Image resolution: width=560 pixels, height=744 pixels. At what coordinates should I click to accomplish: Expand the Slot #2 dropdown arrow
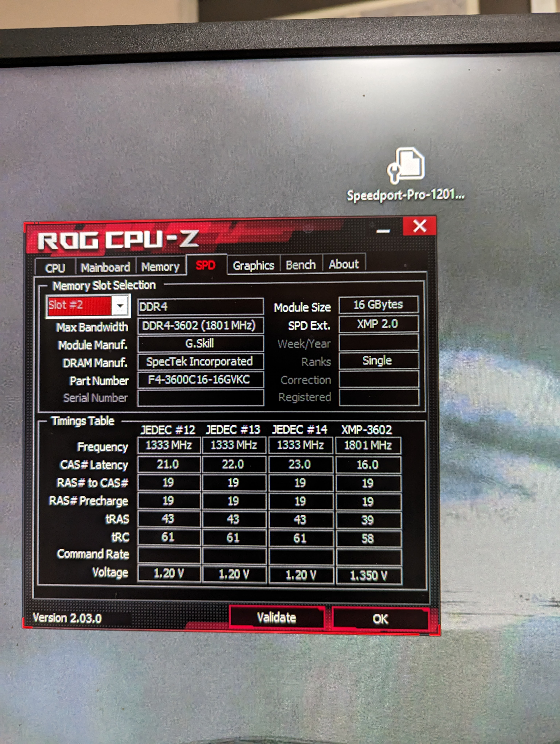point(120,305)
